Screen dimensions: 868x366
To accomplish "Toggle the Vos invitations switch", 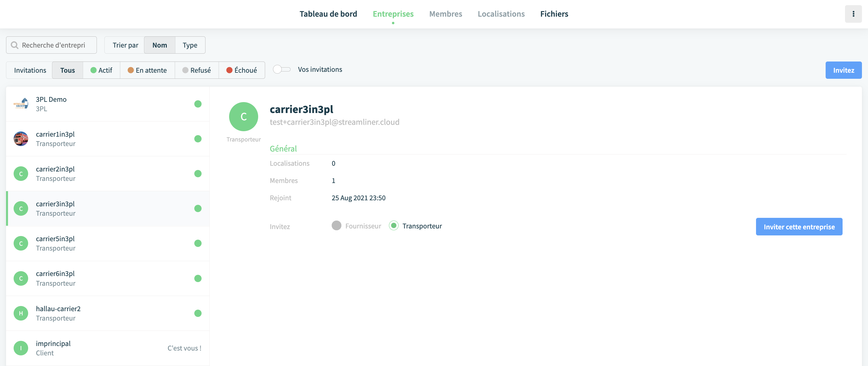I will 281,69.
